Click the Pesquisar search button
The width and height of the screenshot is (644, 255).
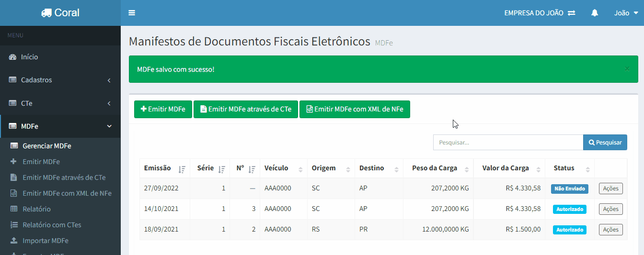[605, 143]
